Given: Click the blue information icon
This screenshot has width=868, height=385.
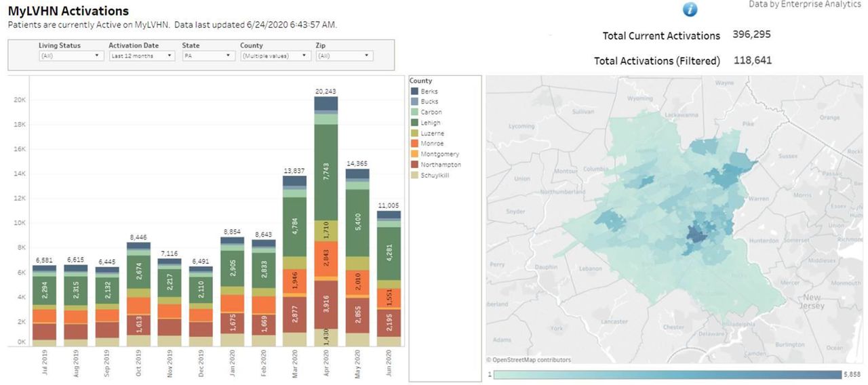Looking at the screenshot, I should pos(690,9).
